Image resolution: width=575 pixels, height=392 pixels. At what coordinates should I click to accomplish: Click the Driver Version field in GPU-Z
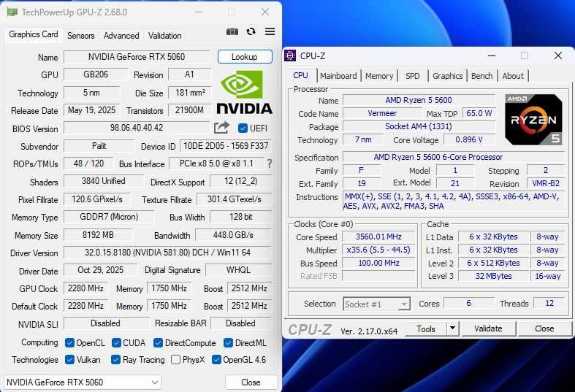tap(167, 253)
